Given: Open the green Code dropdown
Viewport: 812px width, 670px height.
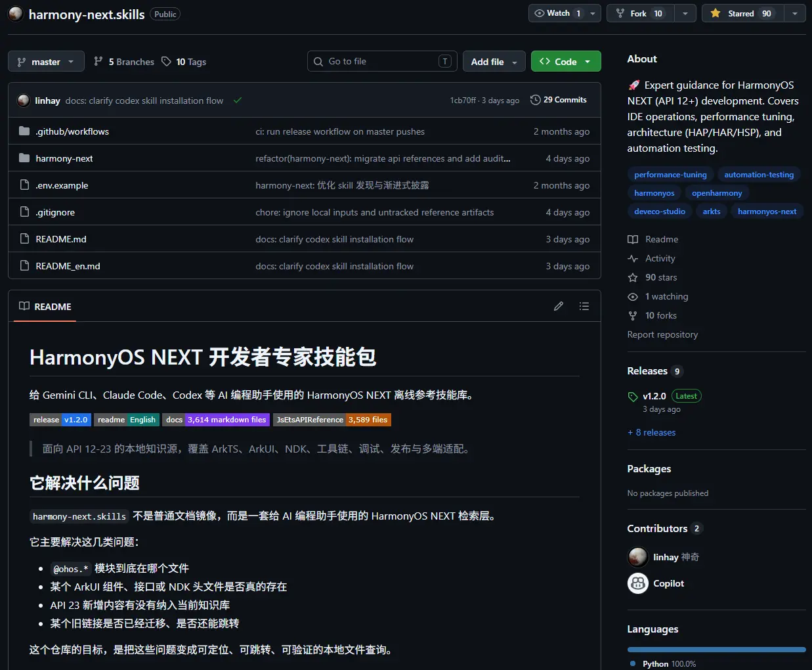Looking at the screenshot, I should click(x=566, y=62).
